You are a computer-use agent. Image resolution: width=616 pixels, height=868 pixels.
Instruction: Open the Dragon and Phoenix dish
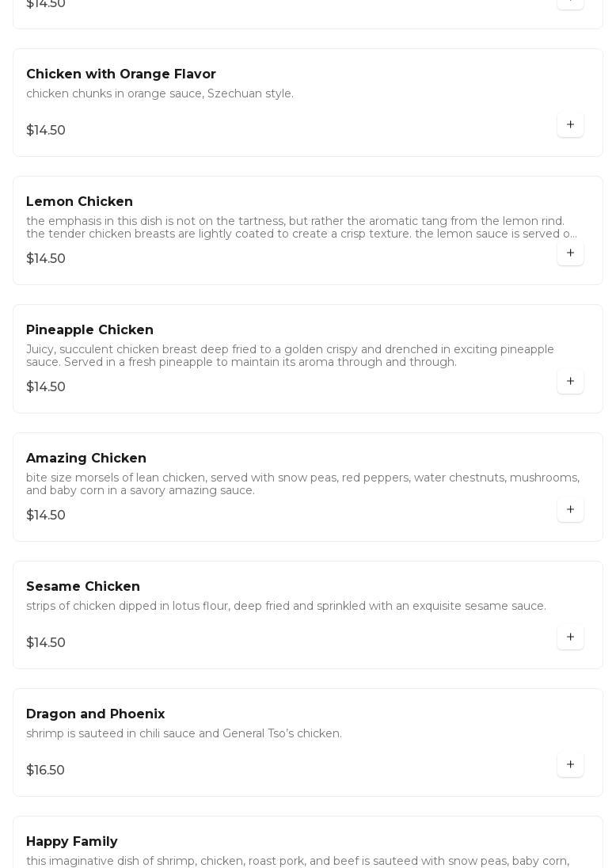[x=95, y=714]
